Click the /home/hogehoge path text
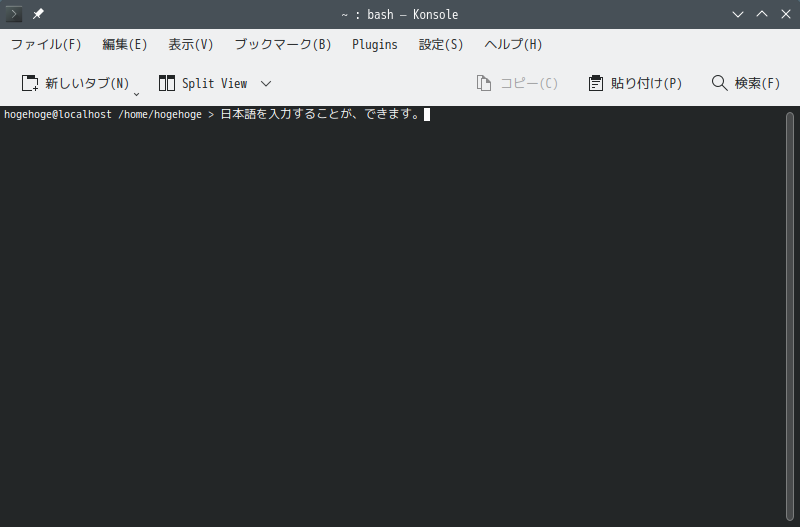This screenshot has height=527, width=800. [160, 114]
